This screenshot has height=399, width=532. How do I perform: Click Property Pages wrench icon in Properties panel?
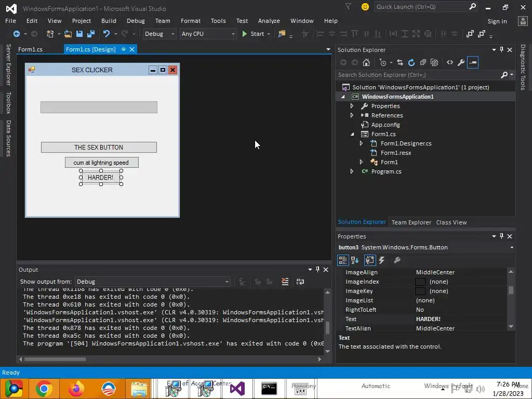397,260
